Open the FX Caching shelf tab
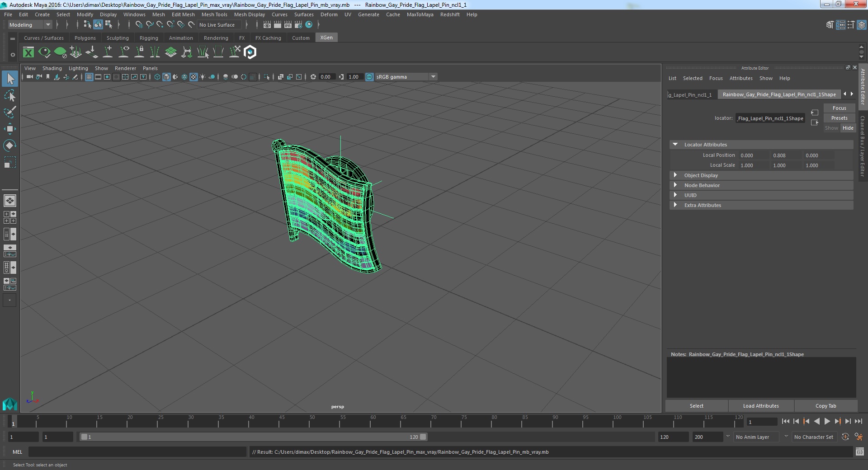Screen dimensions: 868x470 268,38
